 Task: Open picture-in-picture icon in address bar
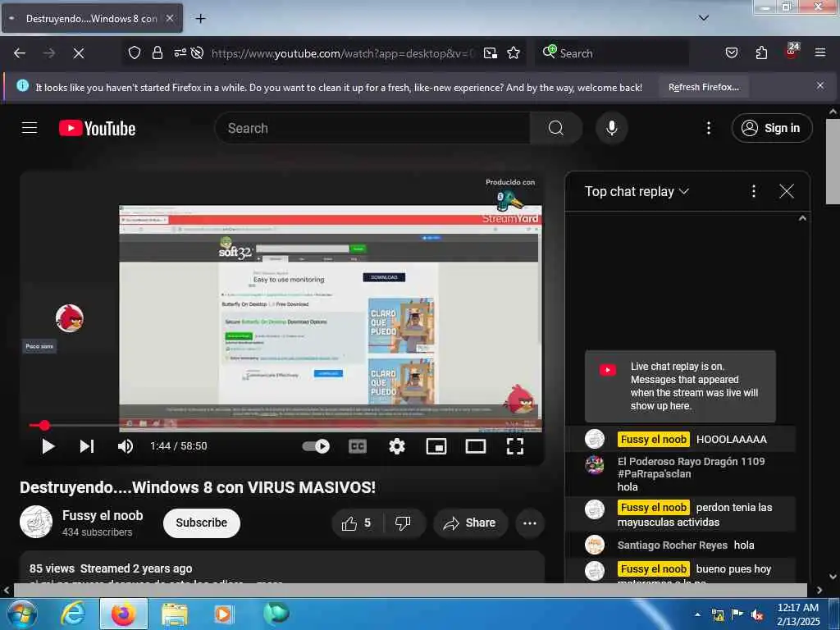tap(491, 53)
